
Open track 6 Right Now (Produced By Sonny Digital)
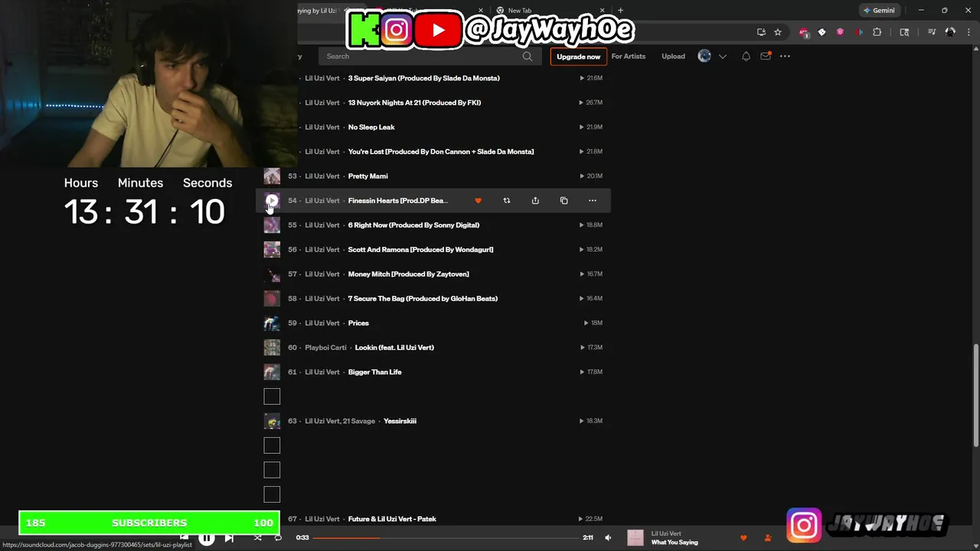coord(413,225)
